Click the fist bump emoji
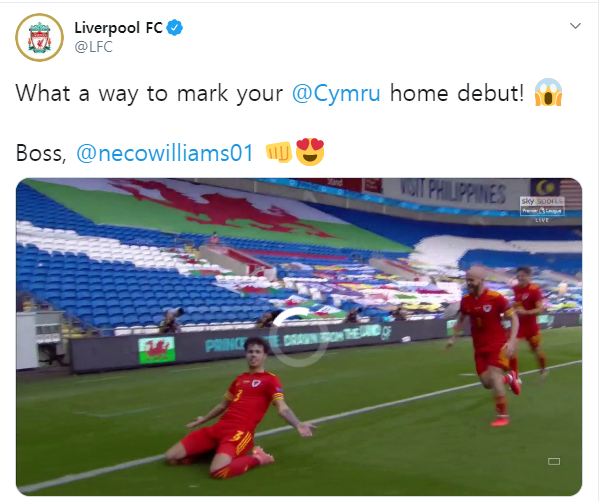Screen dimensions: 600x501 click(x=279, y=152)
